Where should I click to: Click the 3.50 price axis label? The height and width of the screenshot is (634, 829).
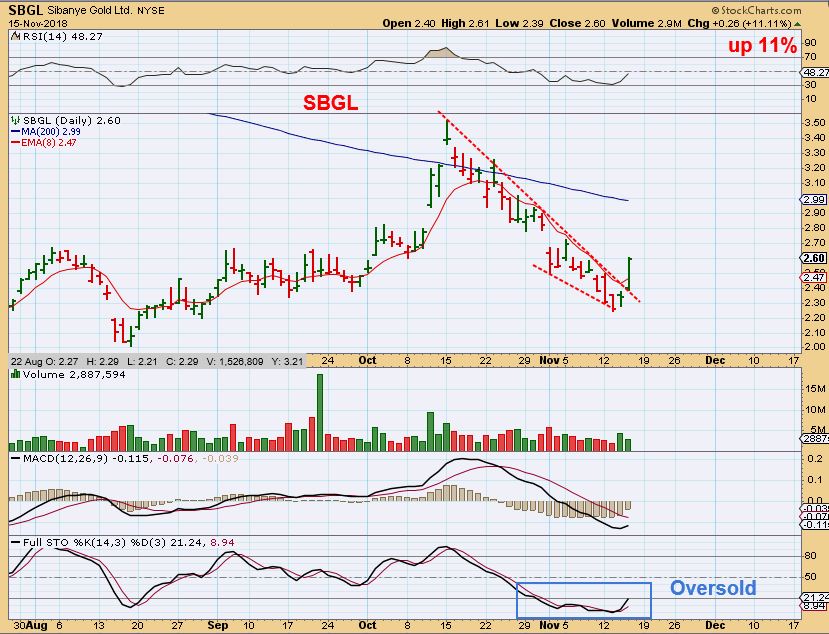(815, 123)
